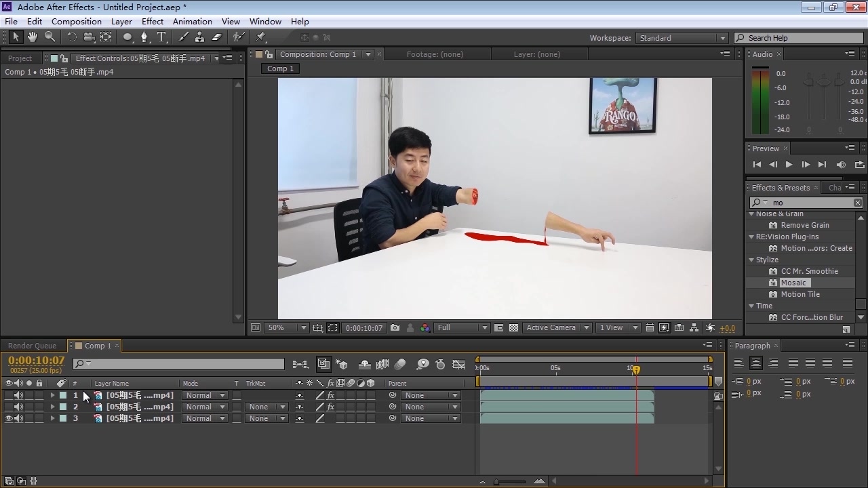Select the Zoom tool in toolbar

(50, 37)
